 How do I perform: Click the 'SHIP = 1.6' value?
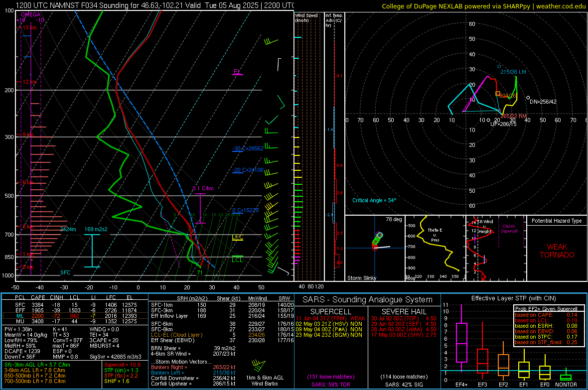tap(117, 381)
